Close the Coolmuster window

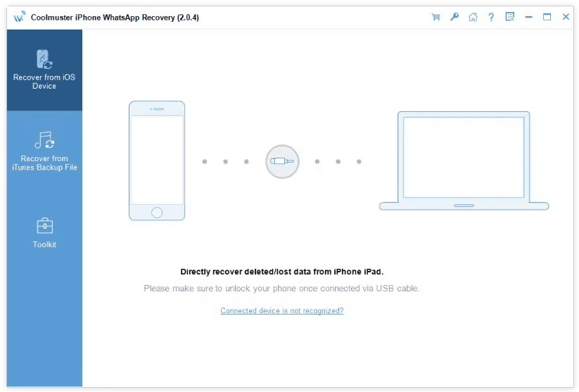pyautogui.click(x=566, y=17)
